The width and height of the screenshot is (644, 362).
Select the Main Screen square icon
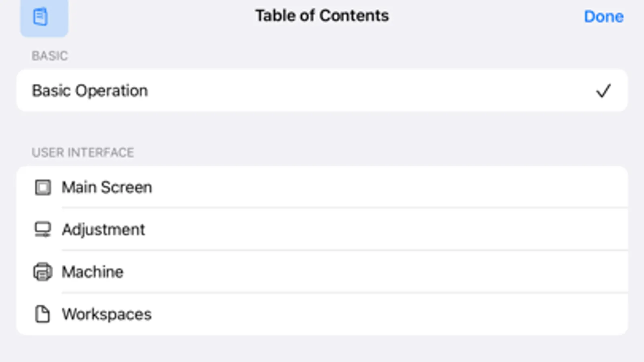coord(43,187)
